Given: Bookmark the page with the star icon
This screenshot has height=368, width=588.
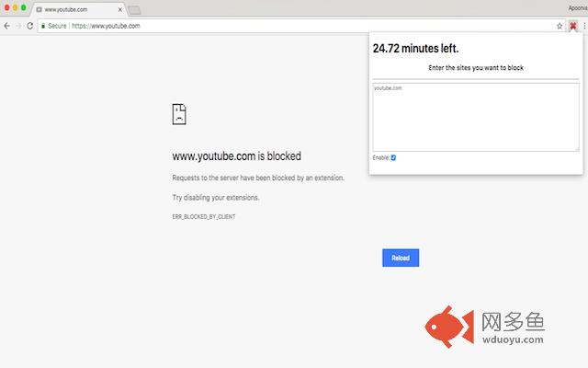Looking at the screenshot, I should 560,26.
